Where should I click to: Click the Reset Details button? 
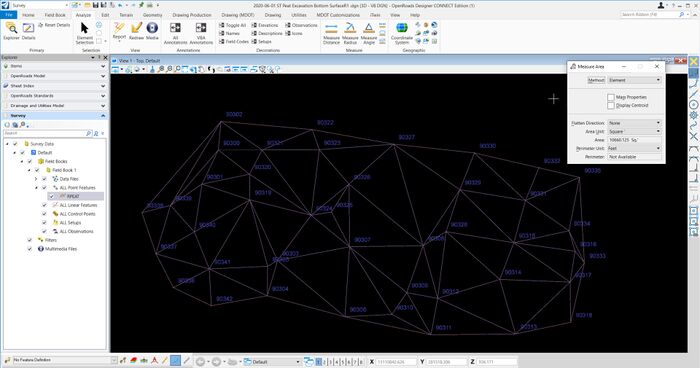54,25
